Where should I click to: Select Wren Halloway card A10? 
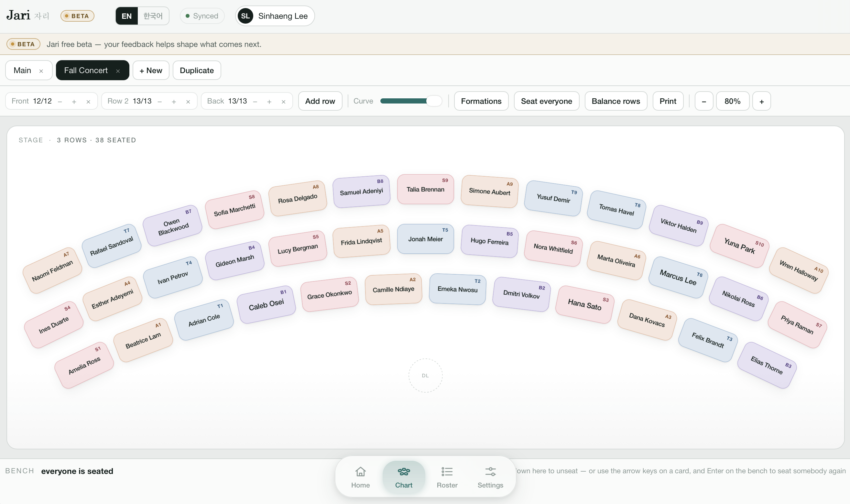click(x=798, y=270)
